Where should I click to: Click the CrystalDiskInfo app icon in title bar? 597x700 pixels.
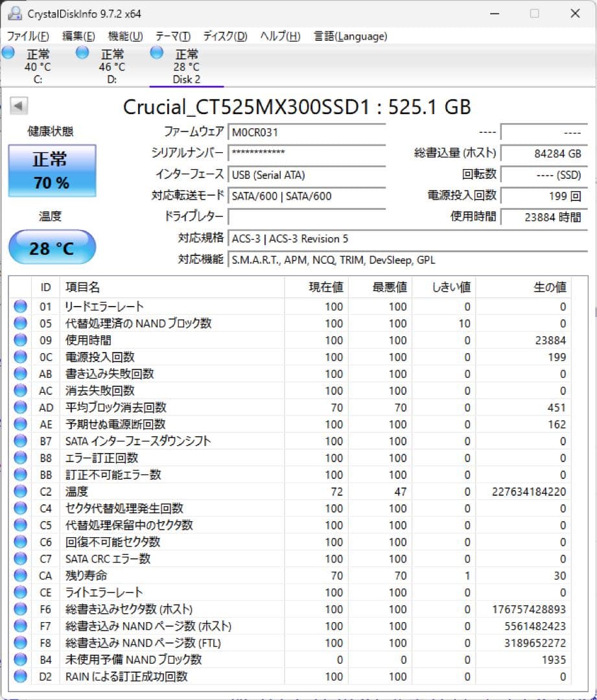(x=14, y=14)
